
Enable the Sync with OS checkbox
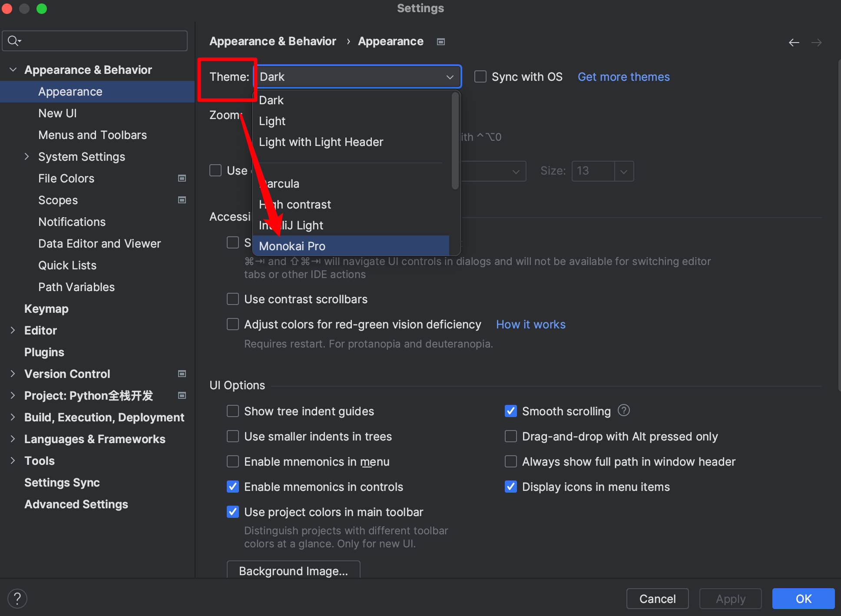480,77
